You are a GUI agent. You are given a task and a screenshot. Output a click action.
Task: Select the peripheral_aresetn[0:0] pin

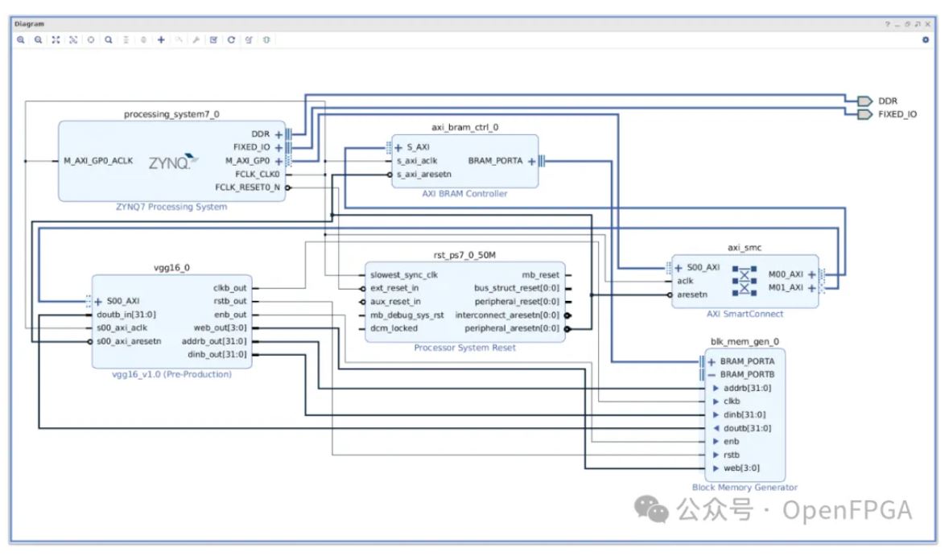(x=511, y=328)
